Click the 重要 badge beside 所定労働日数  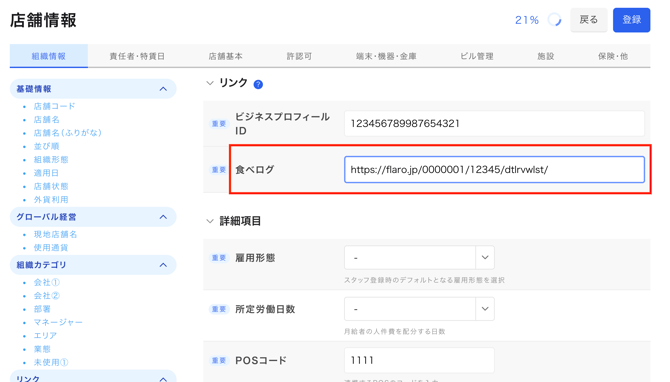click(x=219, y=309)
